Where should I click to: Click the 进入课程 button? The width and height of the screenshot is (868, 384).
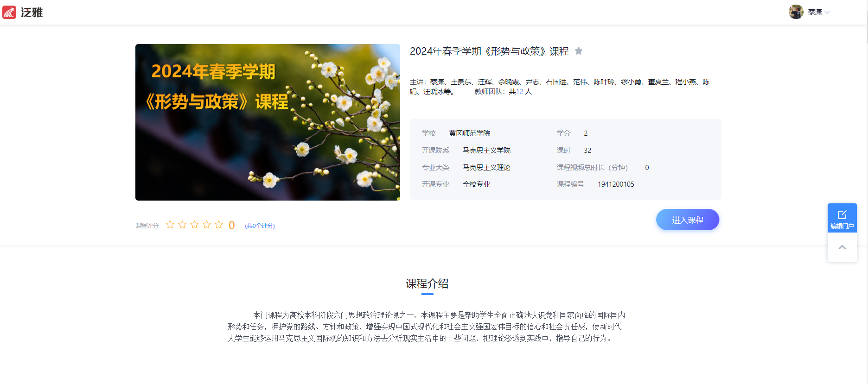pyautogui.click(x=688, y=220)
